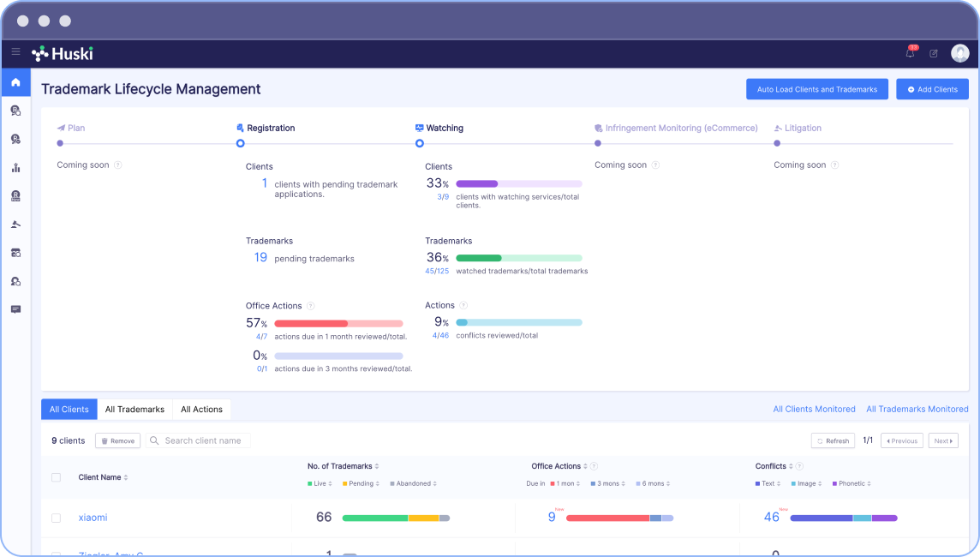Click the watched trademarks green progress bar
The height and width of the screenshot is (557, 980).
point(518,258)
